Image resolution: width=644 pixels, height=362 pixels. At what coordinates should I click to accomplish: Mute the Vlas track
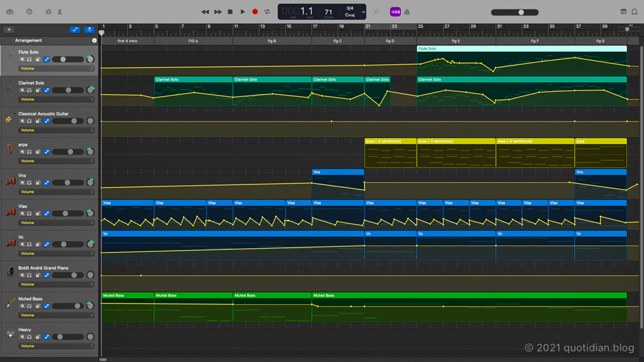click(x=22, y=213)
